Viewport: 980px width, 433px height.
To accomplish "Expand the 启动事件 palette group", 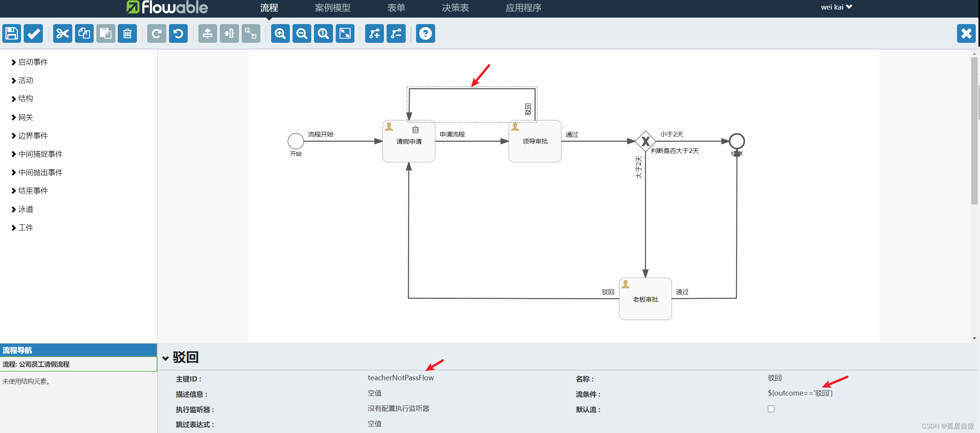I will 29,62.
